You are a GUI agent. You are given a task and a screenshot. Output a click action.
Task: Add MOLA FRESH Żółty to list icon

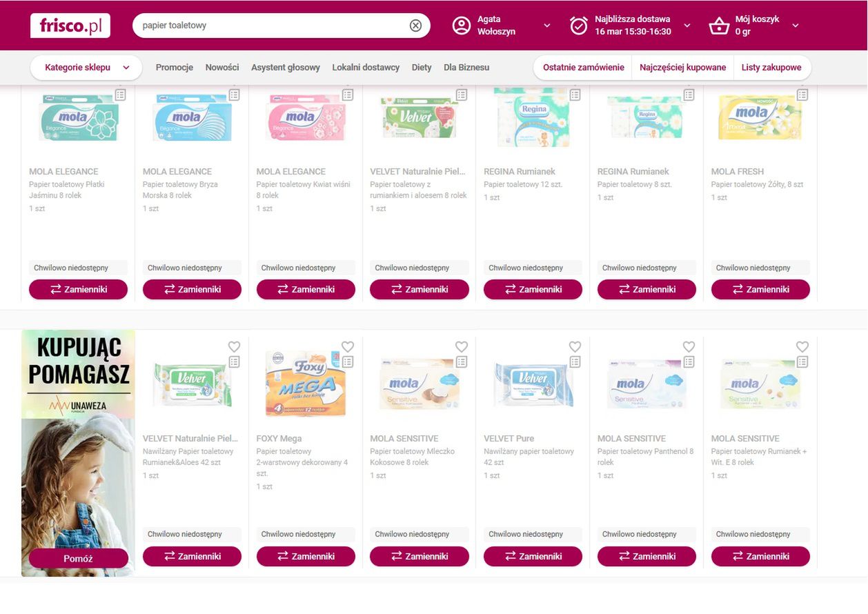pos(802,95)
